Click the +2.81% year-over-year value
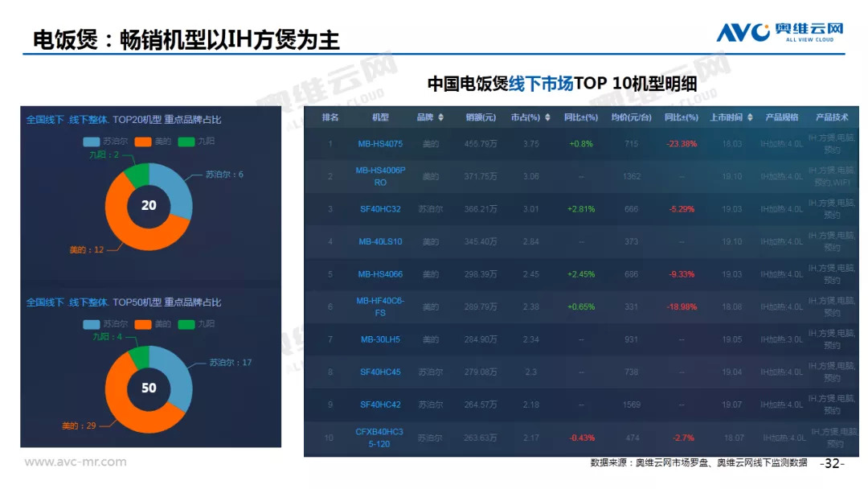Screen dimensions: 868x489 click(581, 209)
